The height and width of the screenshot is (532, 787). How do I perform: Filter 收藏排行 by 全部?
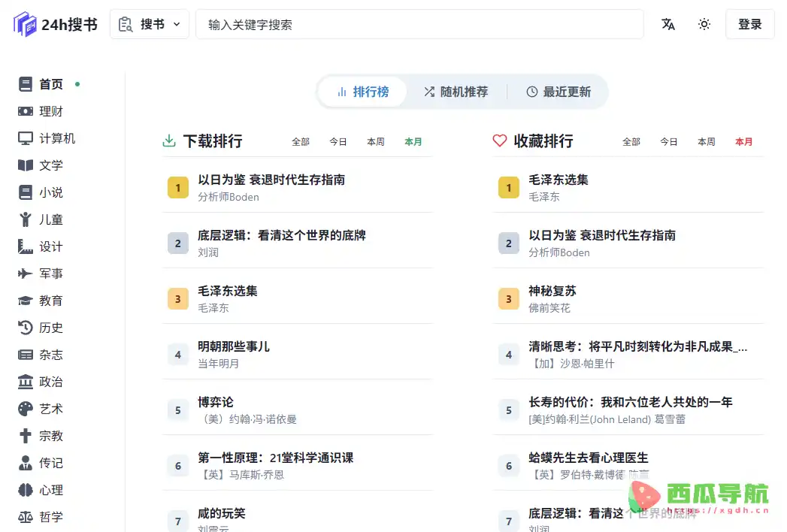[x=631, y=142]
